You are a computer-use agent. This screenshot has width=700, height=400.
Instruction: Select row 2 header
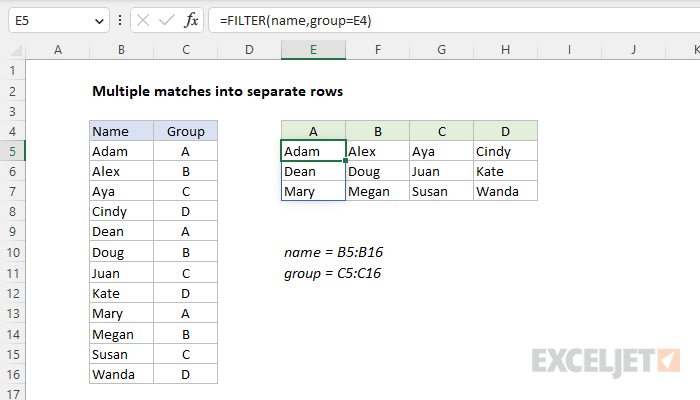(x=12, y=92)
